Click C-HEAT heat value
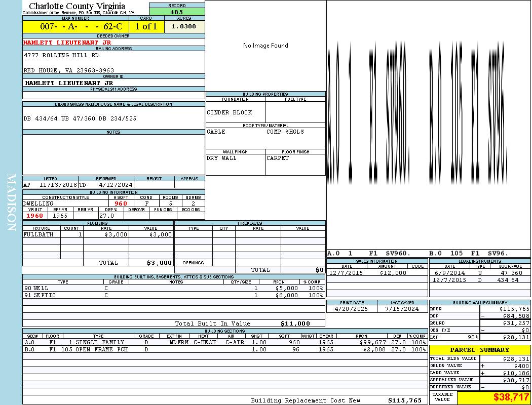Screen dimensions: 532x405 point(205,342)
